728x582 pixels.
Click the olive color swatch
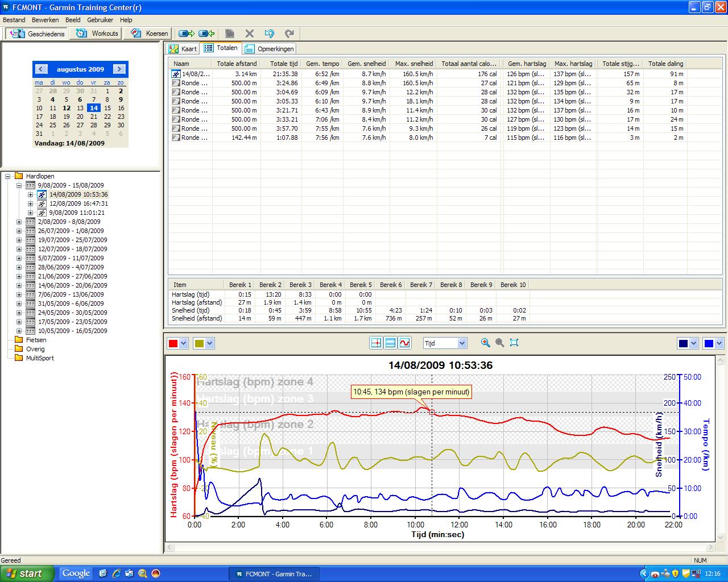(x=199, y=343)
